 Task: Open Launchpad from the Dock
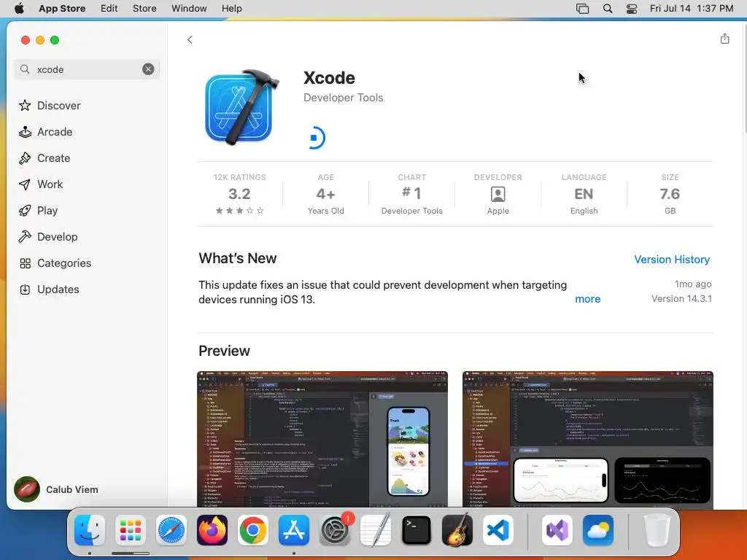click(x=131, y=529)
